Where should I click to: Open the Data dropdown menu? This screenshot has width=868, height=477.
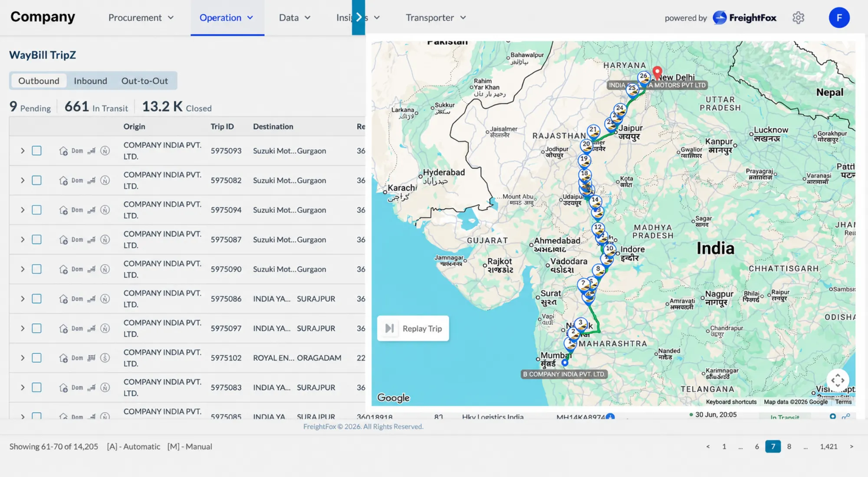tap(295, 18)
